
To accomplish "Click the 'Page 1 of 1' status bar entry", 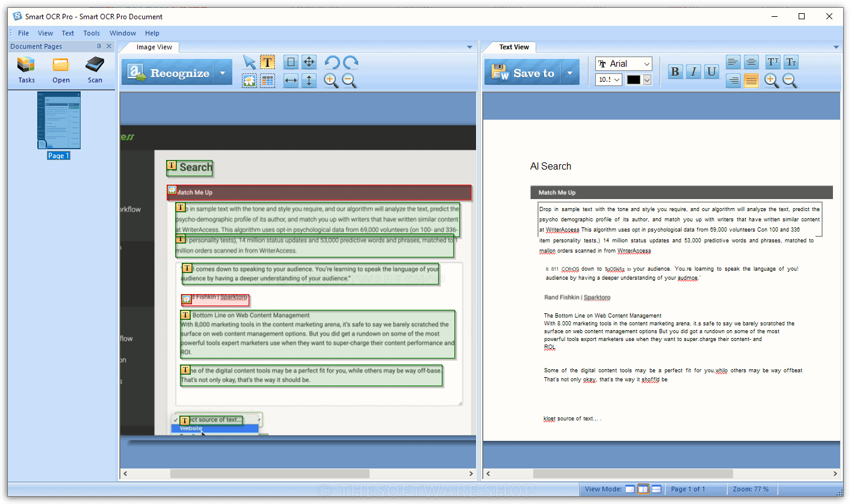I will click(688, 489).
